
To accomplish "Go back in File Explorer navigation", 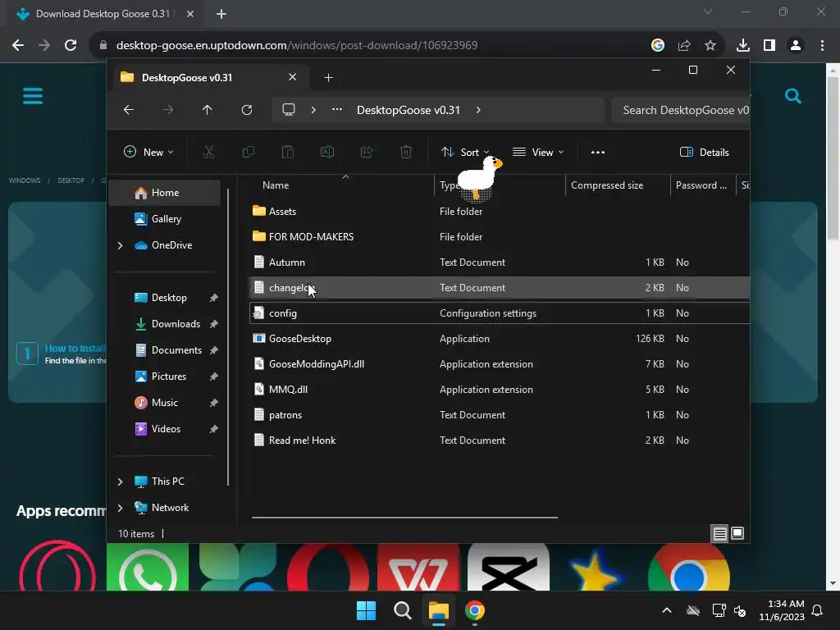I will [129, 110].
